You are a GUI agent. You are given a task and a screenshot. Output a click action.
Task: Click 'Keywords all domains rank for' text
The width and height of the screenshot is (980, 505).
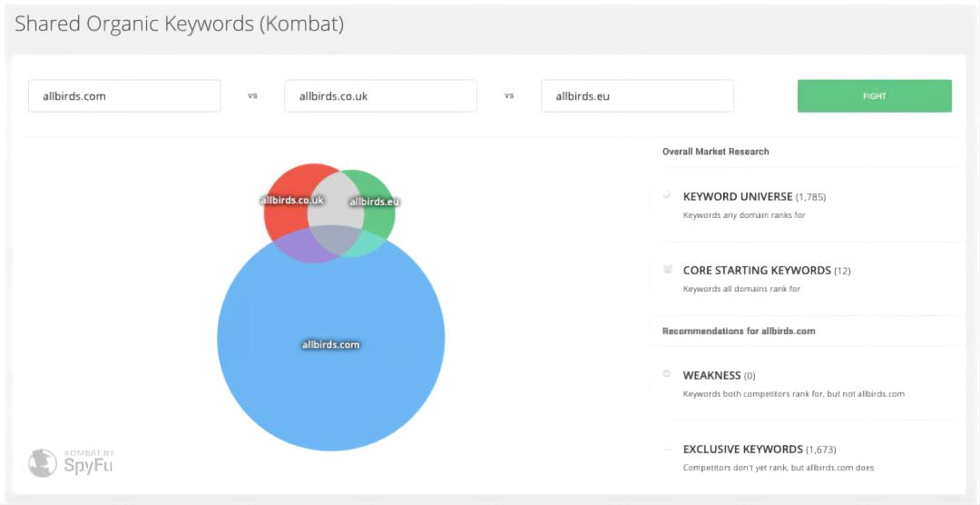[x=741, y=289]
